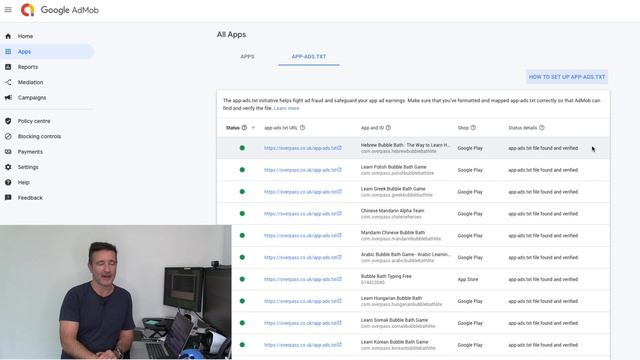Click the Mediation branch icon

pyautogui.click(x=8, y=82)
